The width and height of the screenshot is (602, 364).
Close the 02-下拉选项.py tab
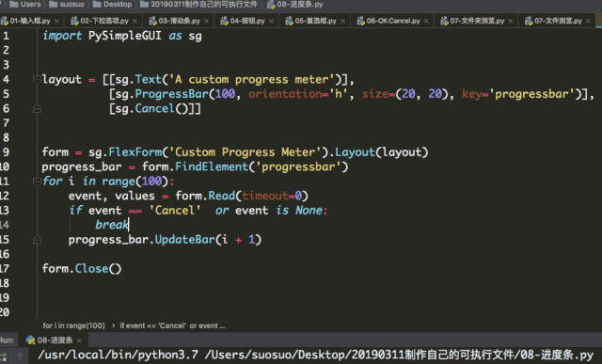[x=135, y=21]
